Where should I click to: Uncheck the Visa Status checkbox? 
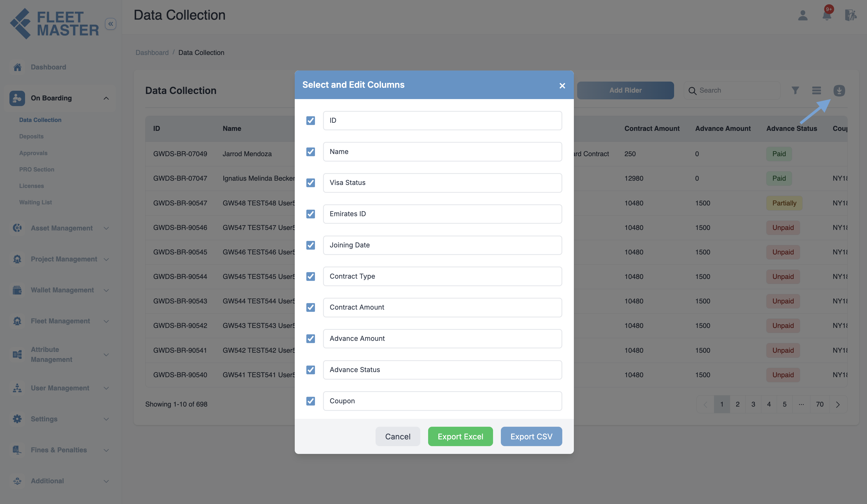pyautogui.click(x=311, y=183)
